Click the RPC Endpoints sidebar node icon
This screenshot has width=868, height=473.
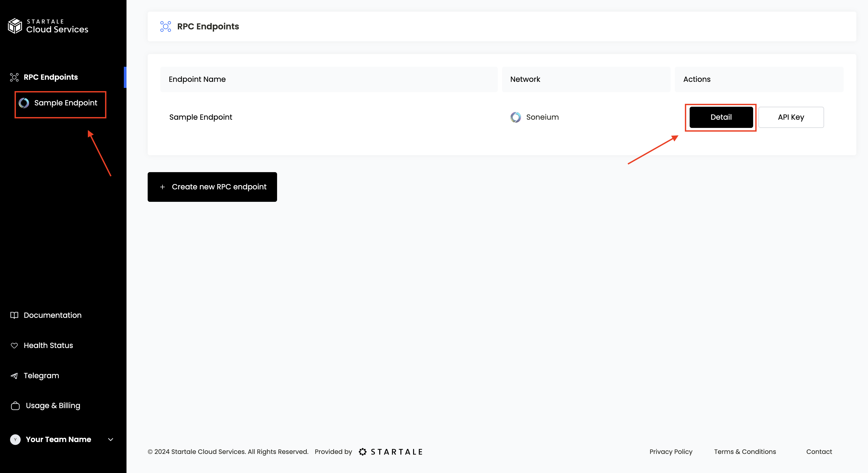point(14,77)
